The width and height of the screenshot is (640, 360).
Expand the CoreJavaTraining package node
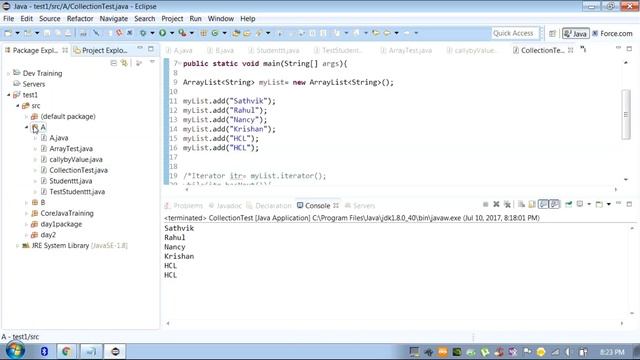[x=27, y=213]
